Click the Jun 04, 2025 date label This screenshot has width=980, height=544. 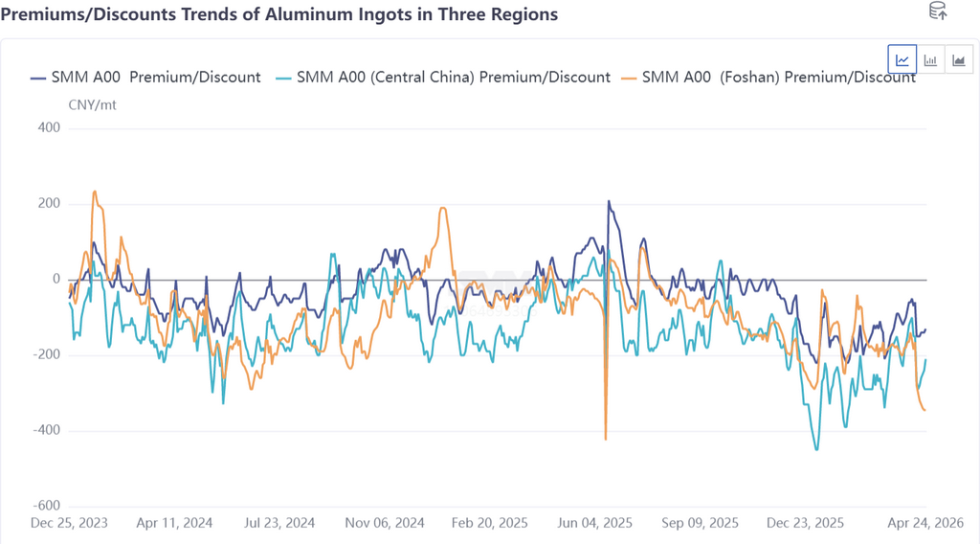(595, 523)
